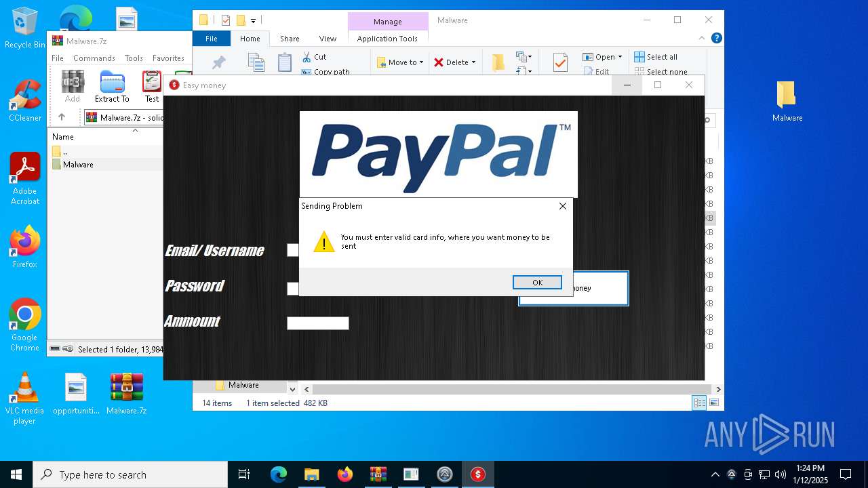Open WinRAR Favorites menu

click(x=168, y=58)
